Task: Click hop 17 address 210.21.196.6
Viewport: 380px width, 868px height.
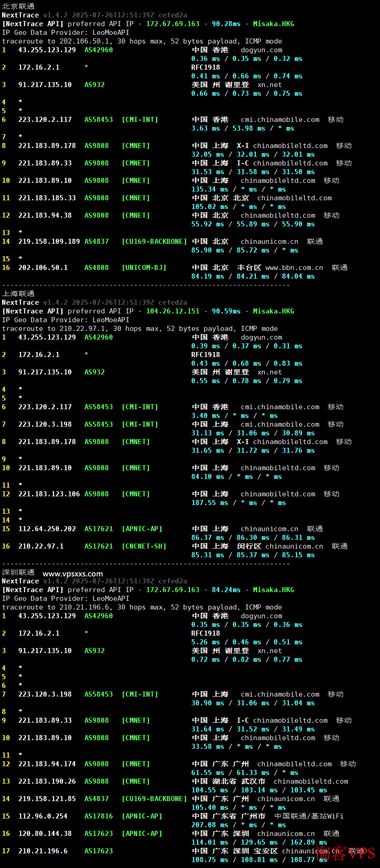Action: (x=43, y=851)
